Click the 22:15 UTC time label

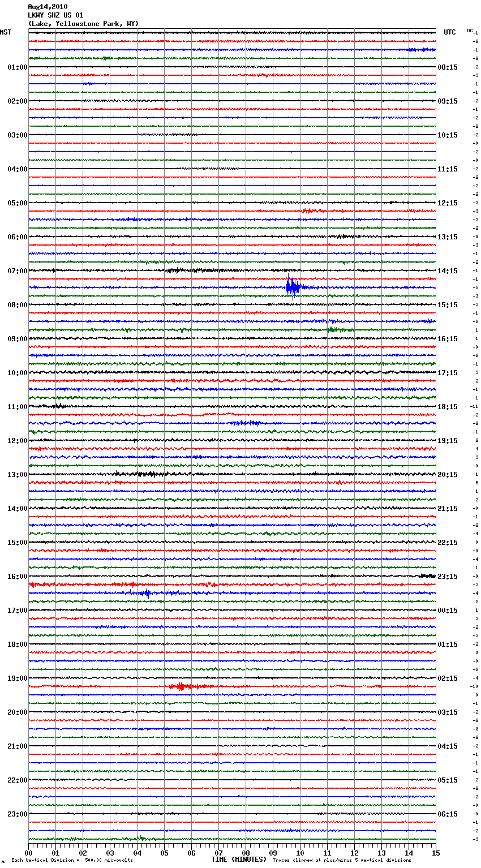coord(448,543)
